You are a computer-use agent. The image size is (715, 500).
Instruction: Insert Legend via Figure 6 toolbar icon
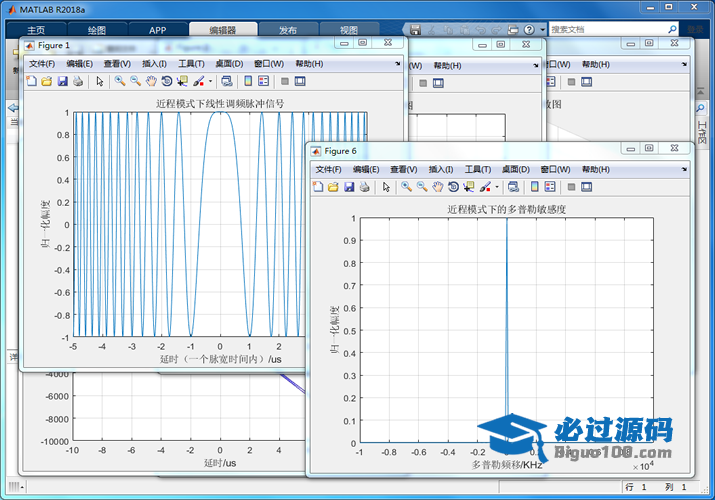coord(550,186)
